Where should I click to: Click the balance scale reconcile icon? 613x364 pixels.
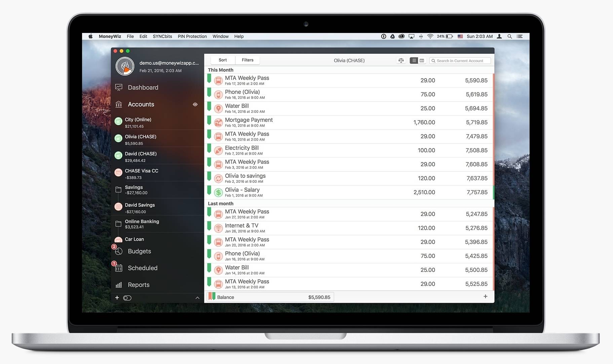(x=401, y=60)
